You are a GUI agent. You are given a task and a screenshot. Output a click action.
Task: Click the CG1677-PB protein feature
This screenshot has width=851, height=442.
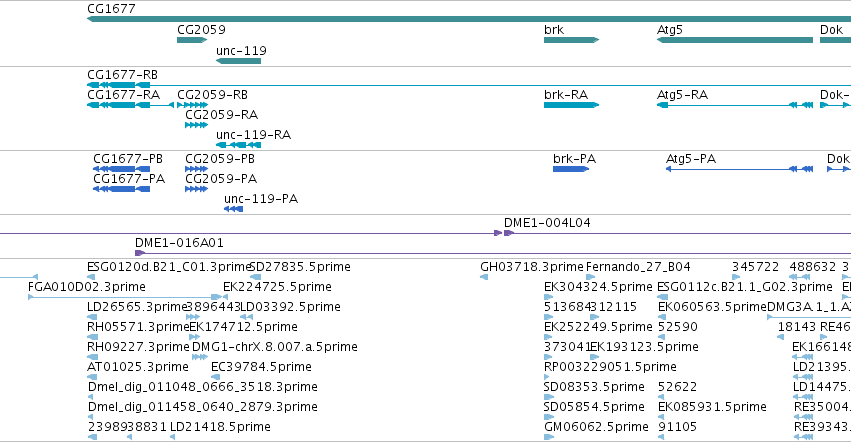pos(122,169)
